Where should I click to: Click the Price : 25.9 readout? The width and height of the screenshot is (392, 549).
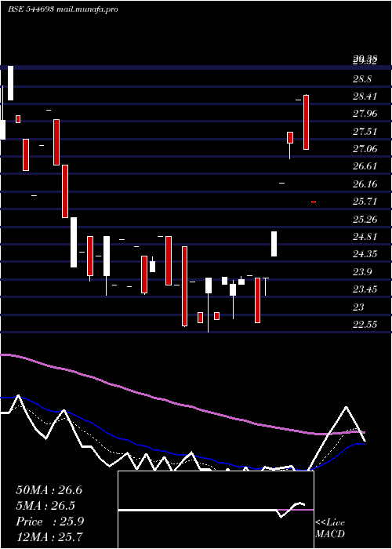49,522
